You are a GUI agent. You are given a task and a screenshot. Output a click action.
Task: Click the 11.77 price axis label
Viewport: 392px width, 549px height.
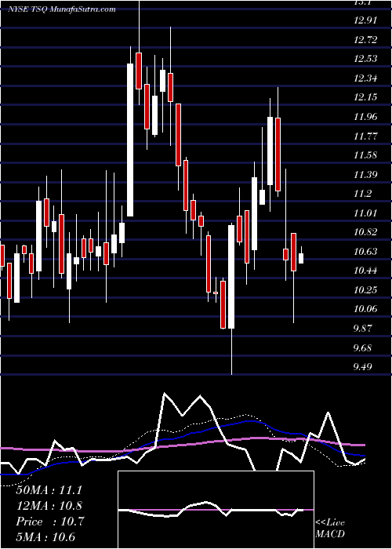click(365, 136)
